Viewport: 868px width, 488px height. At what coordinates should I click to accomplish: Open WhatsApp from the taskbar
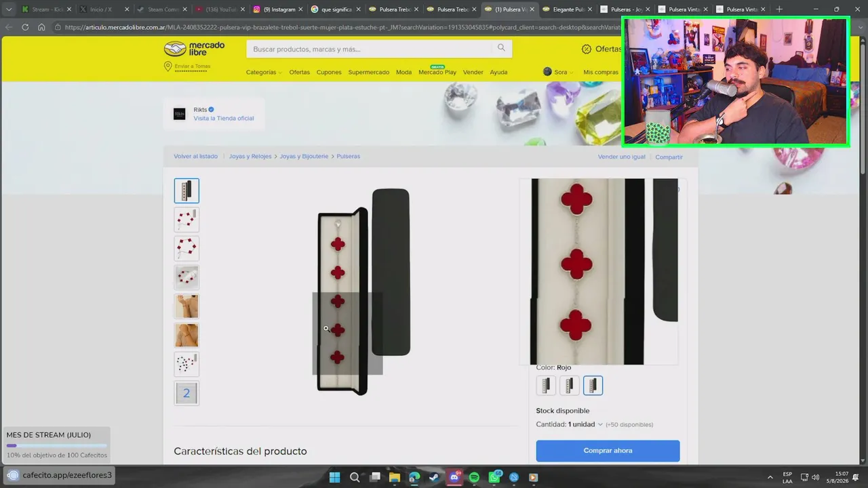(x=494, y=477)
